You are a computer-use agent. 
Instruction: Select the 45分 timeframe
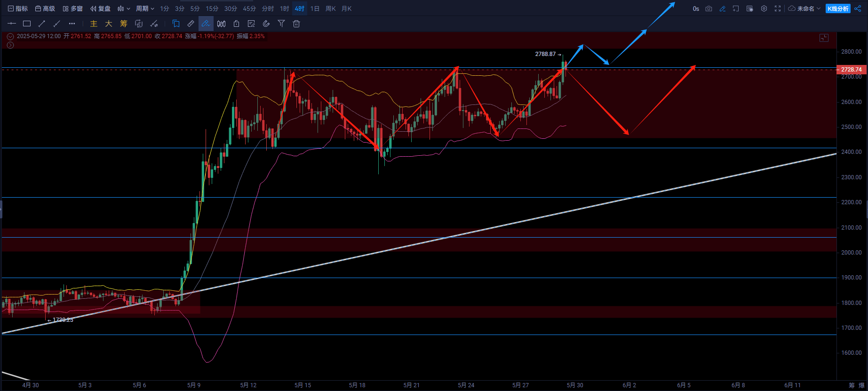coord(249,8)
